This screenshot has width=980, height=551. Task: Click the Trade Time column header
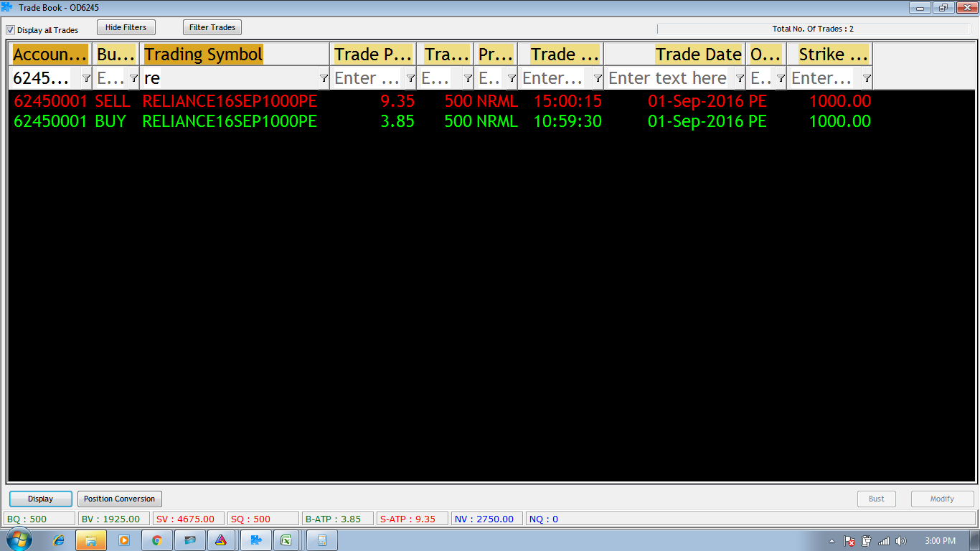(560, 55)
